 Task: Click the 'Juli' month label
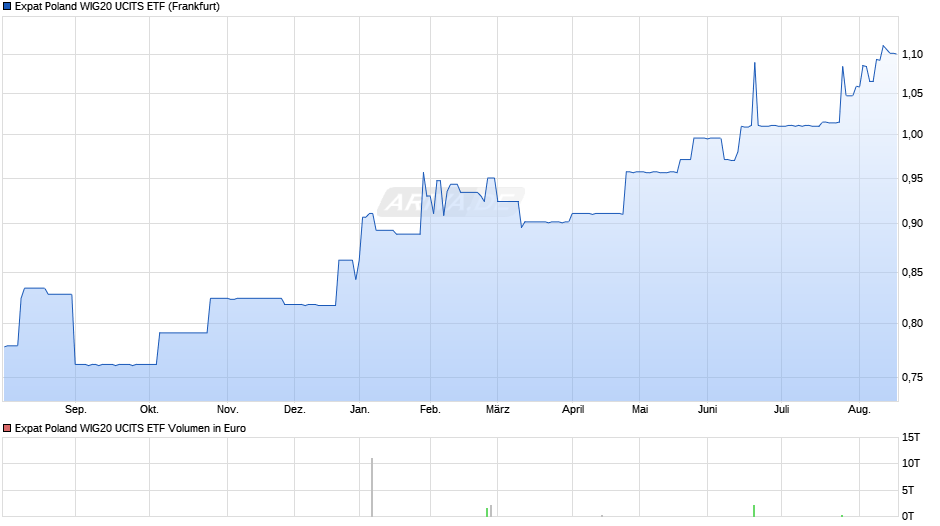[x=781, y=410]
